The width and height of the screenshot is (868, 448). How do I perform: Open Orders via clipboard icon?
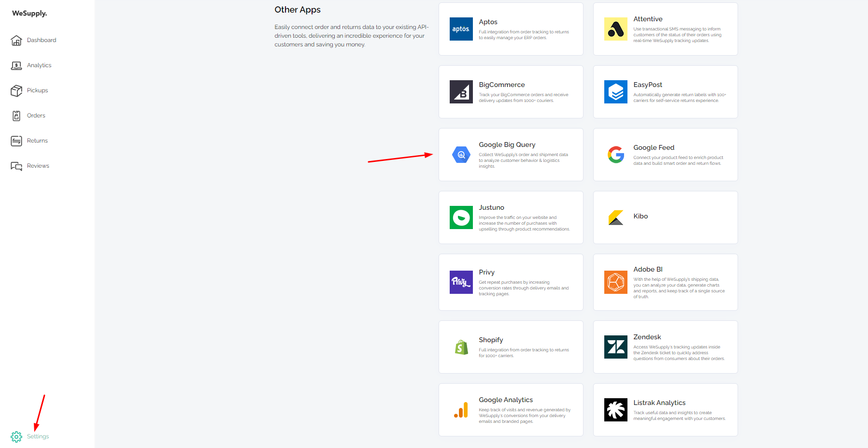click(x=16, y=116)
